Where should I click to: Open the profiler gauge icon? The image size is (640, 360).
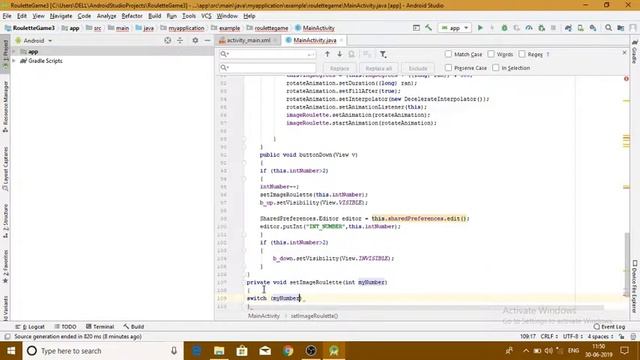tap(529, 28)
